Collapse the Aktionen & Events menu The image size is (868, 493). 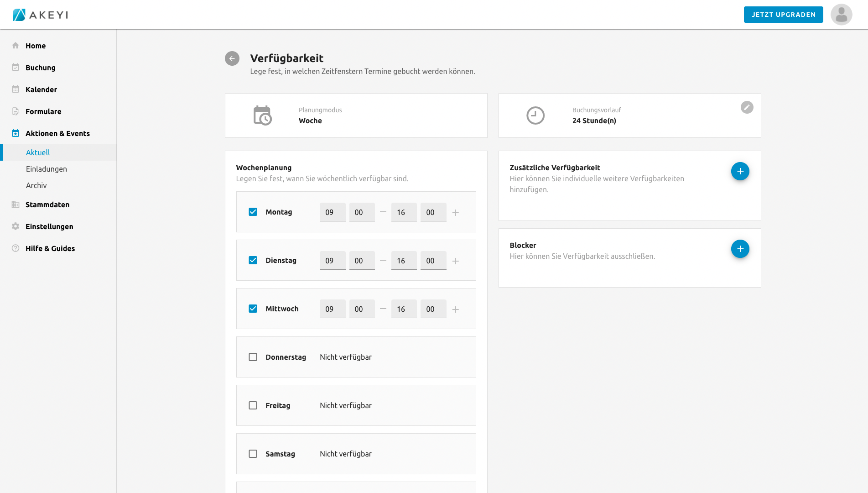(57, 133)
